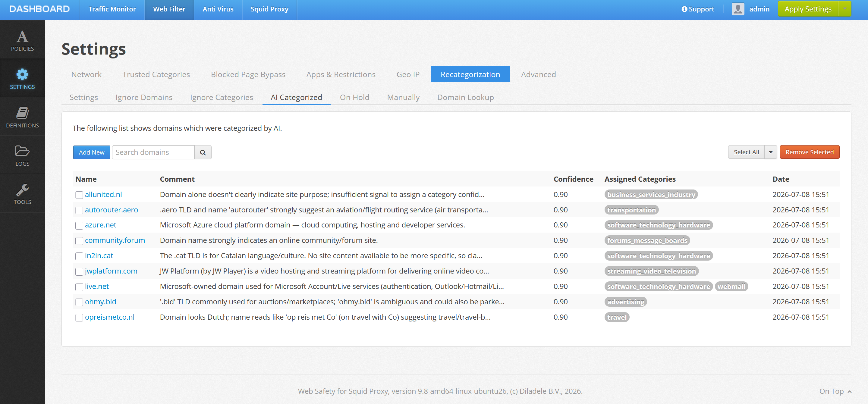The height and width of the screenshot is (404, 868).
Task: Click the DASHBOARD logo link
Action: (39, 9)
